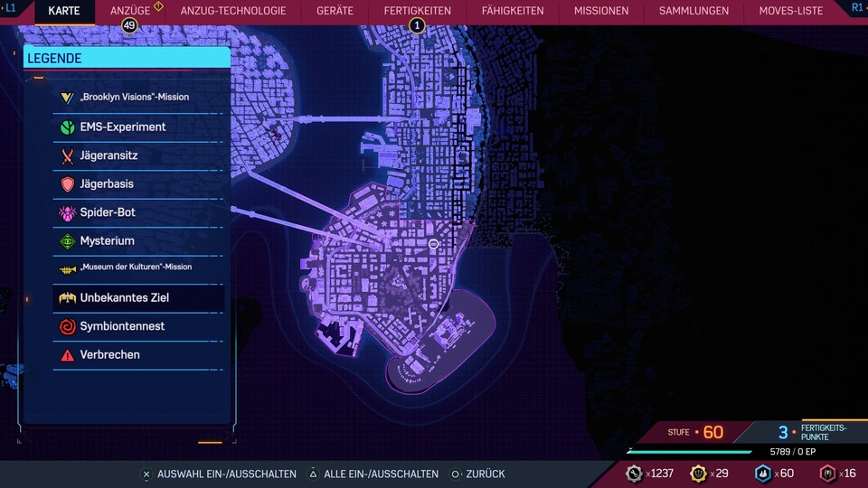Click the circle button glyph

click(455, 474)
